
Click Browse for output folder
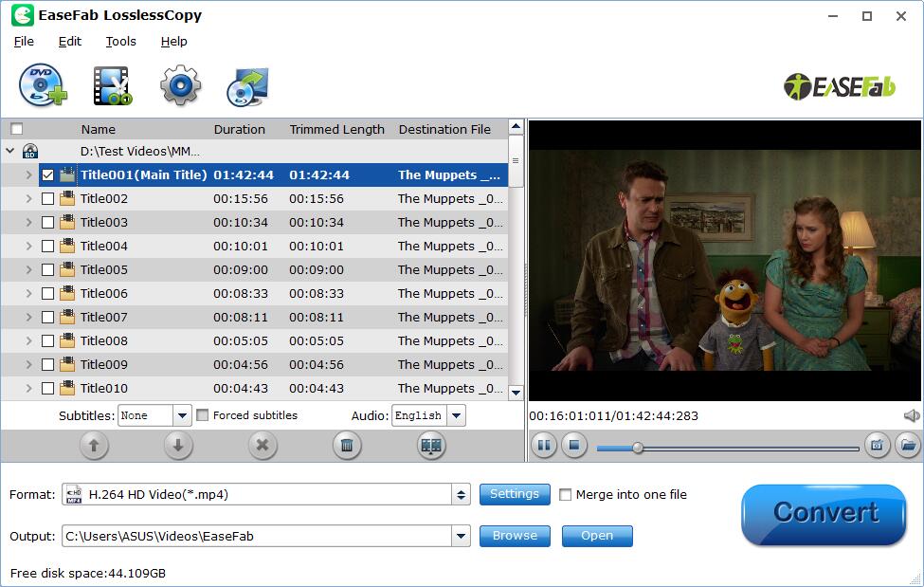pyautogui.click(x=515, y=536)
